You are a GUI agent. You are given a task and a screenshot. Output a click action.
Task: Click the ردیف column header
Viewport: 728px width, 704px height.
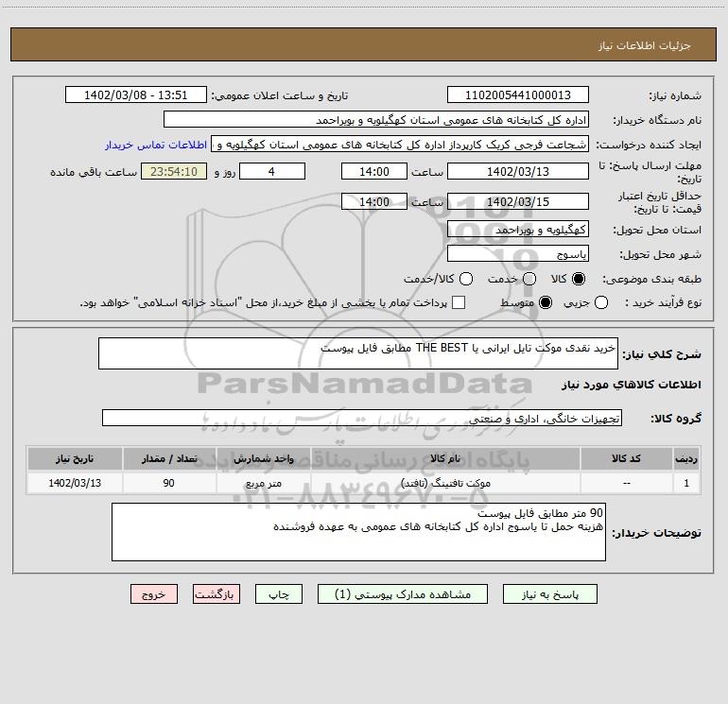click(686, 458)
